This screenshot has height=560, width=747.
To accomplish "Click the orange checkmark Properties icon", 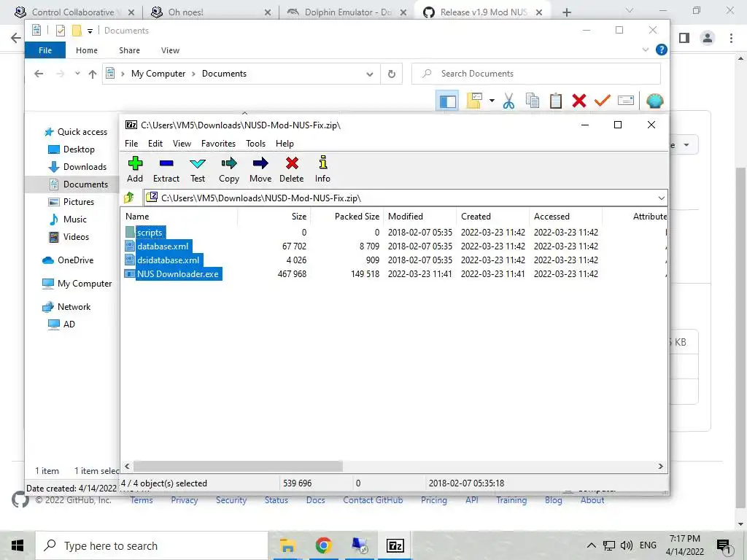I will pyautogui.click(x=602, y=101).
